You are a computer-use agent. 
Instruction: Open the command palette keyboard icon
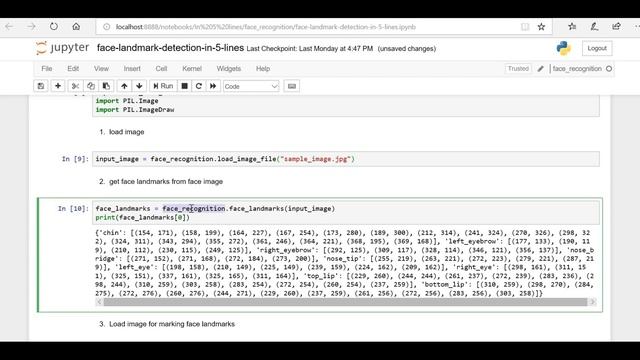(292, 86)
